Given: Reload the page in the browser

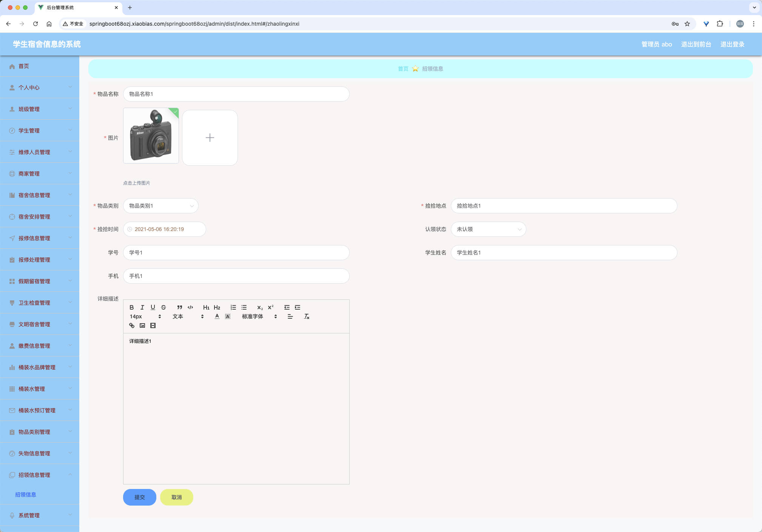Looking at the screenshot, I should 35,24.
